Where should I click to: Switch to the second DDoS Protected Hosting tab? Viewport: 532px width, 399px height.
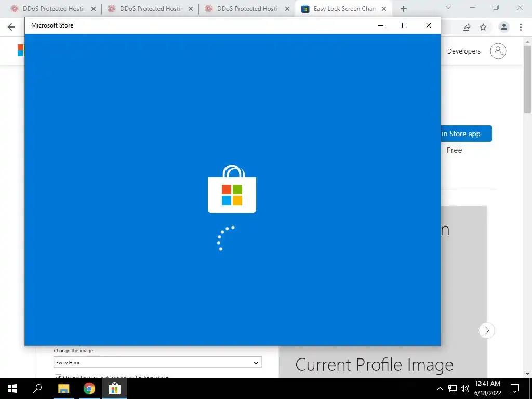pyautogui.click(x=150, y=9)
